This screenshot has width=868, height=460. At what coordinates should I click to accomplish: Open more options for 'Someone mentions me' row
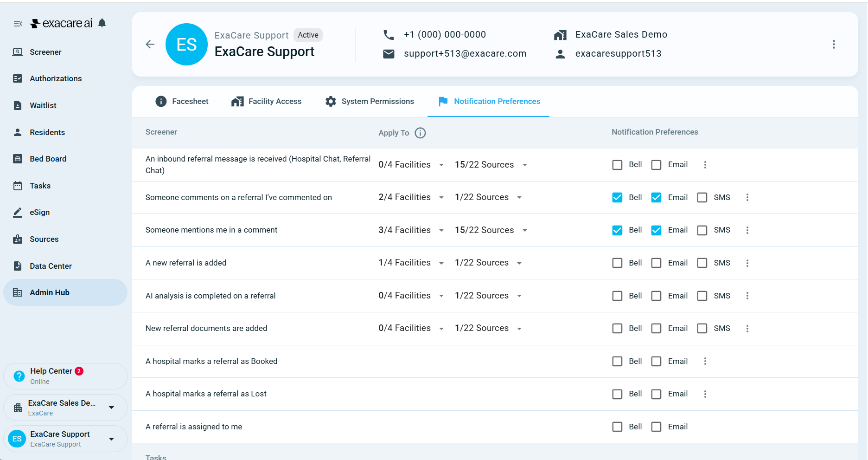[x=747, y=230]
